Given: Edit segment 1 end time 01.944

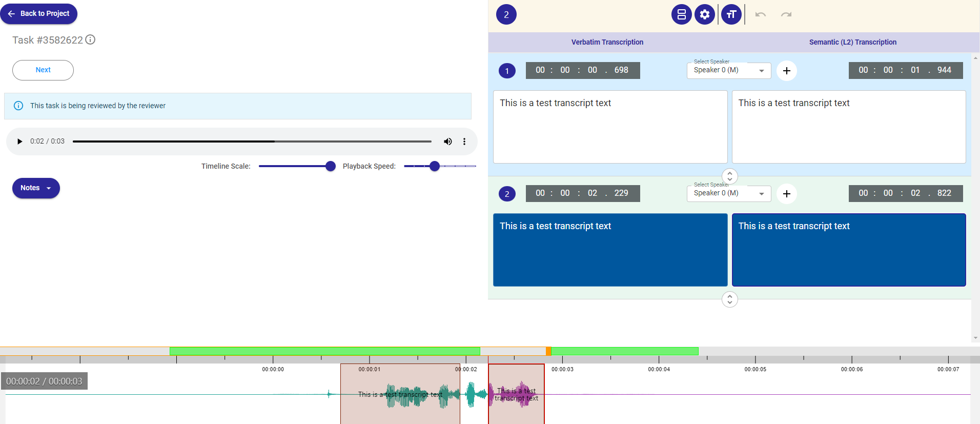Looking at the screenshot, I should coord(906,70).
